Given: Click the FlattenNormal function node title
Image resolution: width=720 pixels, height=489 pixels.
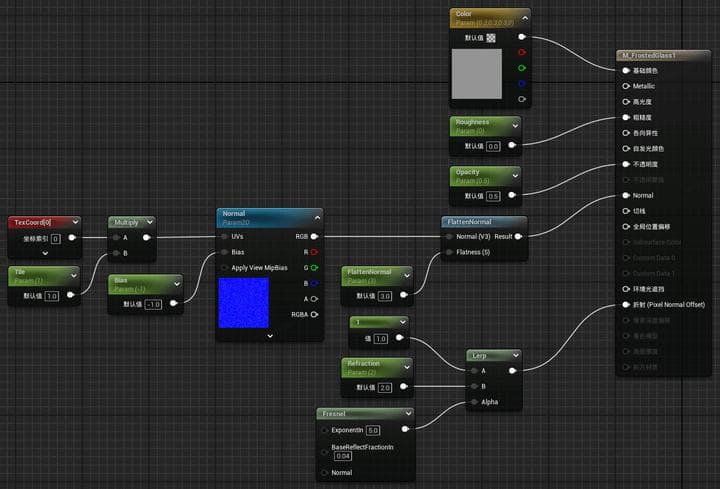Looking at the screenshot, I should point(469,222).
